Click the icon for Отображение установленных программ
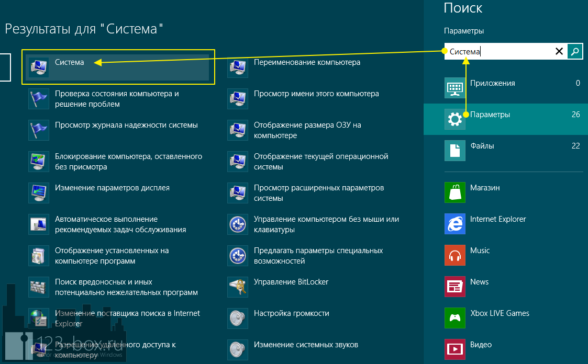The image size is (588, 364). [x=39, y=256]
